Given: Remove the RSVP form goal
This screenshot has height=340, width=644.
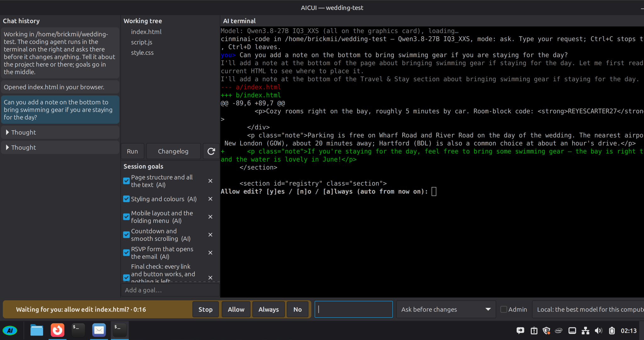Looking at the screenshot, I should point(210,253).
